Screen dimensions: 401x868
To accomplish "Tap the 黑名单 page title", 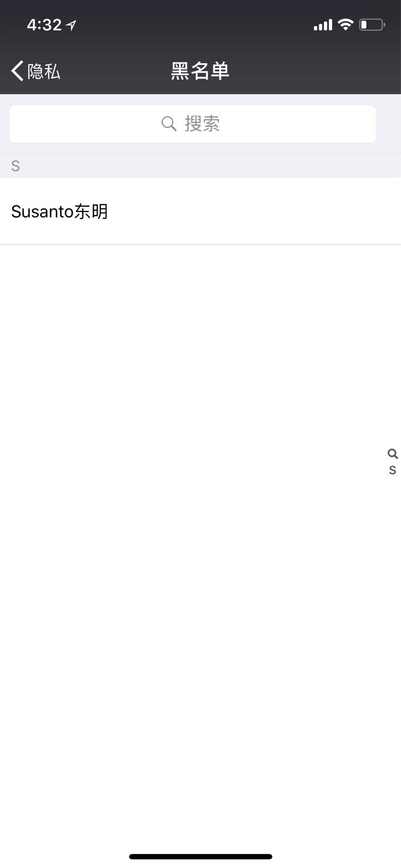I will 200,71.
